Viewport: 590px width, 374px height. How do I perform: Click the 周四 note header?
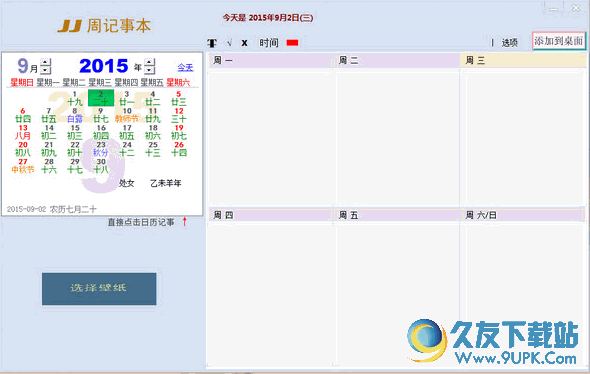271,215
